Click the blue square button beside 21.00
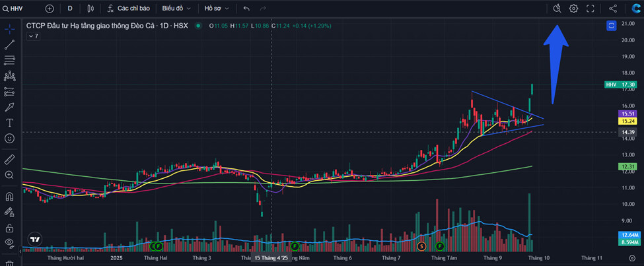 coord(611,26)
